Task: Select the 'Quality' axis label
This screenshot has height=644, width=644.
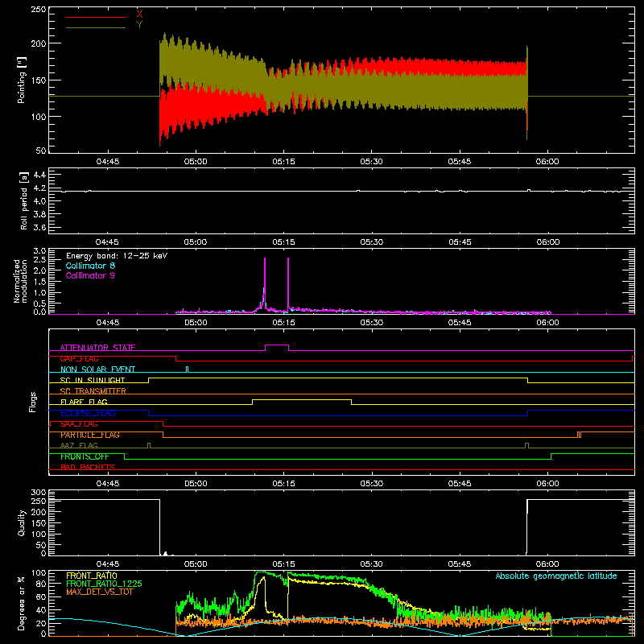Action: (x=22, y=522)
